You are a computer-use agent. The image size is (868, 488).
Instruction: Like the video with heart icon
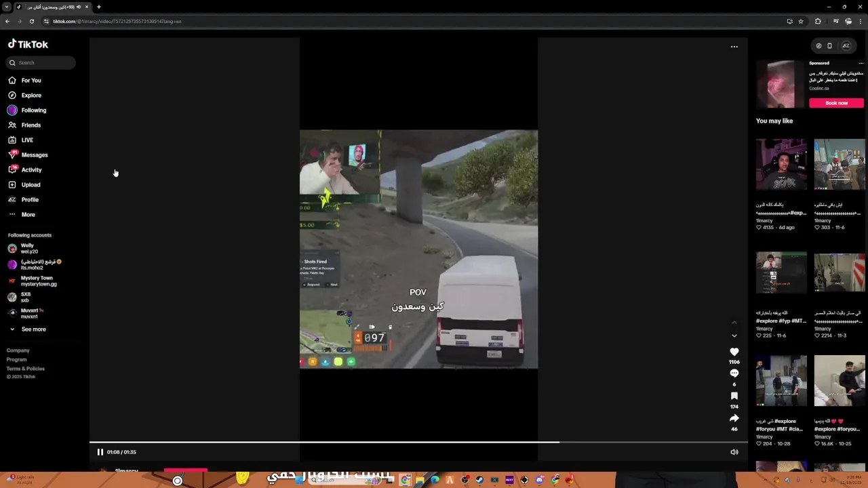(x=734, y=352)
